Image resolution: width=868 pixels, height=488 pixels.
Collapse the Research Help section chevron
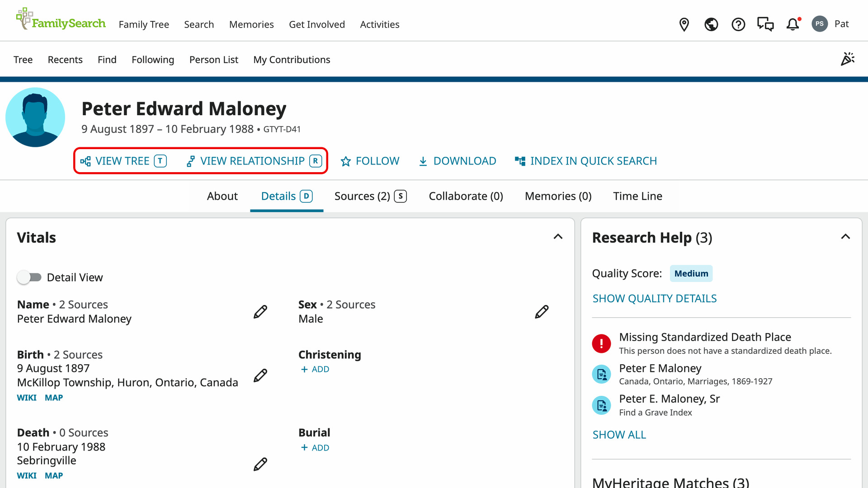[x=845, y=237]
